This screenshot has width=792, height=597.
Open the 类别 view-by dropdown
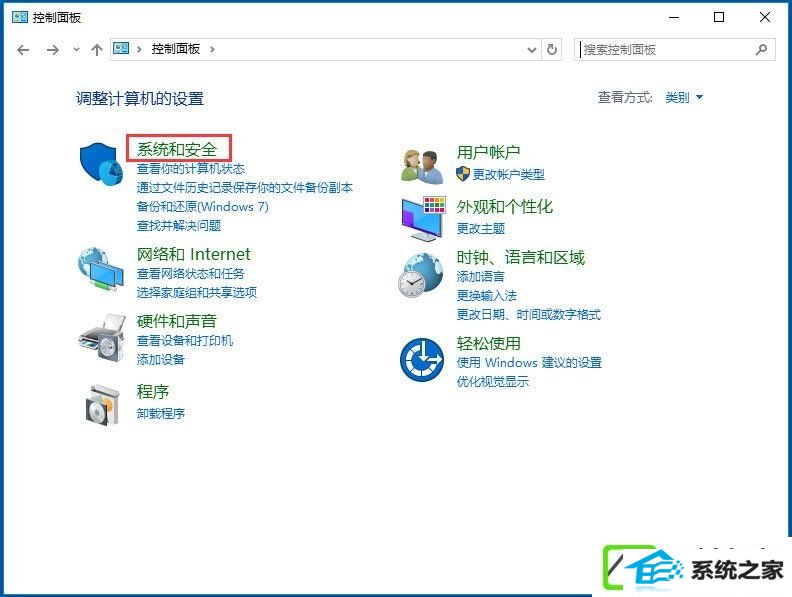(684, 97)
